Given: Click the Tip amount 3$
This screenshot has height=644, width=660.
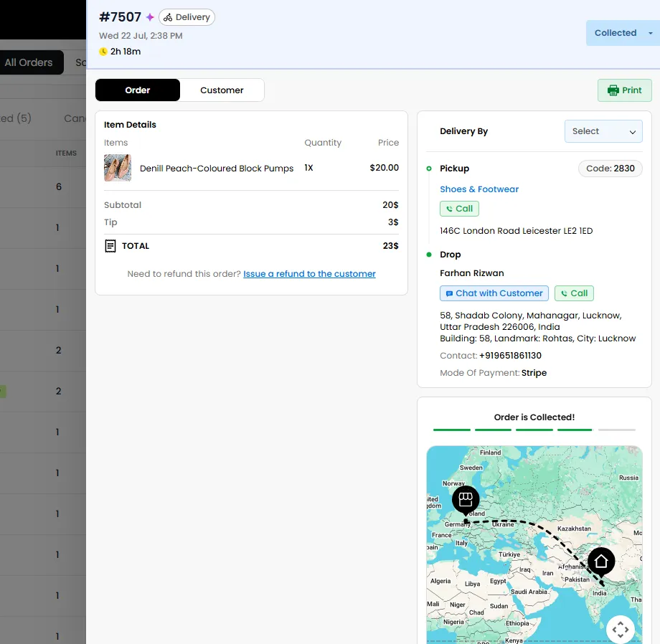Looking at the screenshot, I should click(x=393, y=222).
